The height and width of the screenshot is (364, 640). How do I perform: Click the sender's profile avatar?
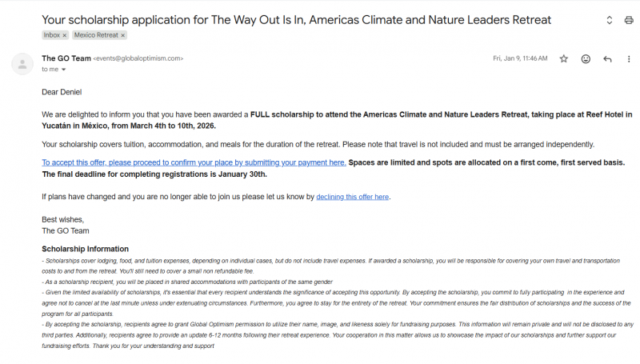[x=25, y=63]
